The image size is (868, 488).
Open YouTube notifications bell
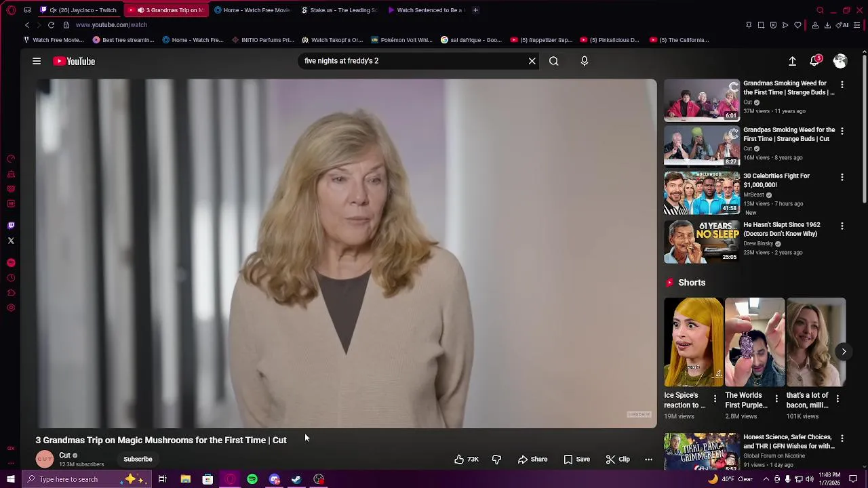pos(815,61)
